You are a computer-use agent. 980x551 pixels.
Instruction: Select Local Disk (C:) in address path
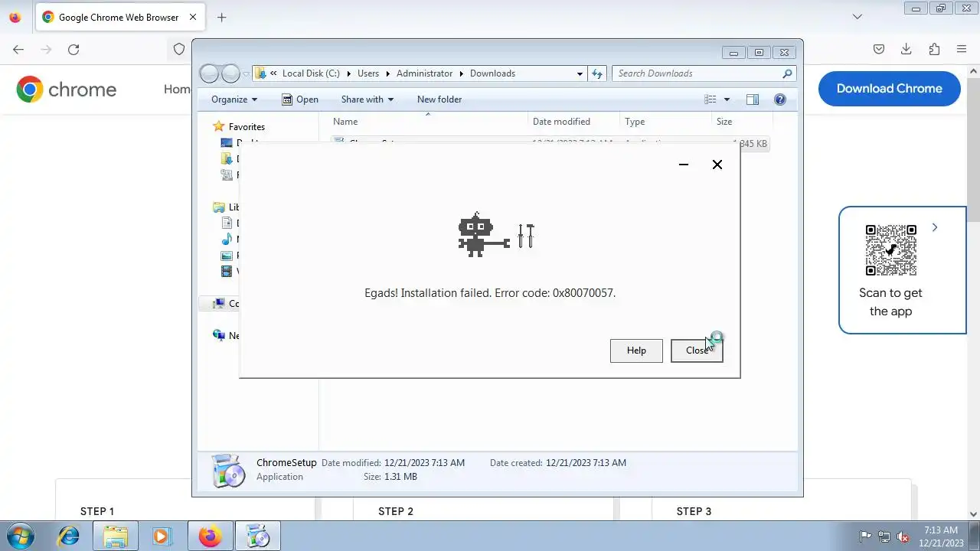[311, 73]
